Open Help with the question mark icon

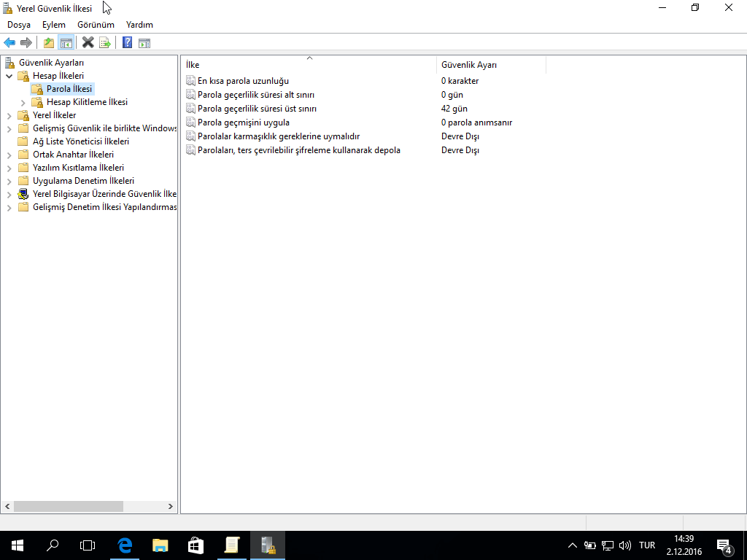127,43
